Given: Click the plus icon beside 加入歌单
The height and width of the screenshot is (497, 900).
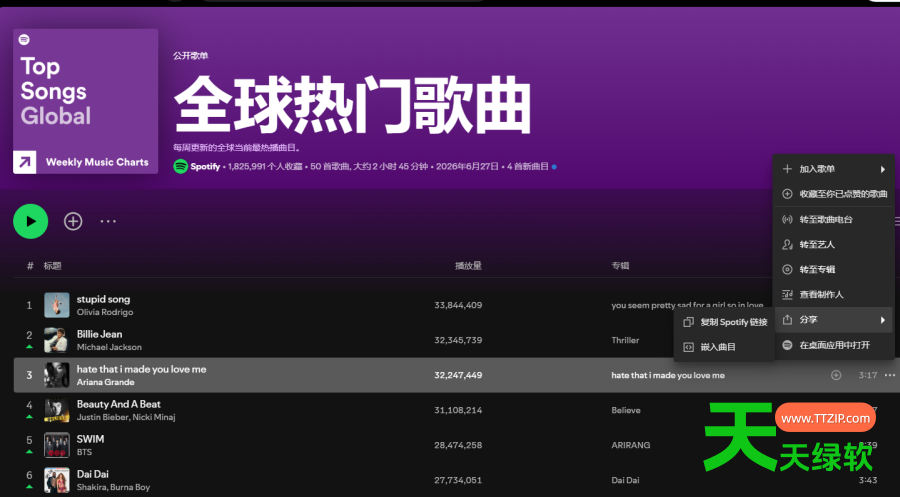Looking at the screenshot, I should pos(787,169).
